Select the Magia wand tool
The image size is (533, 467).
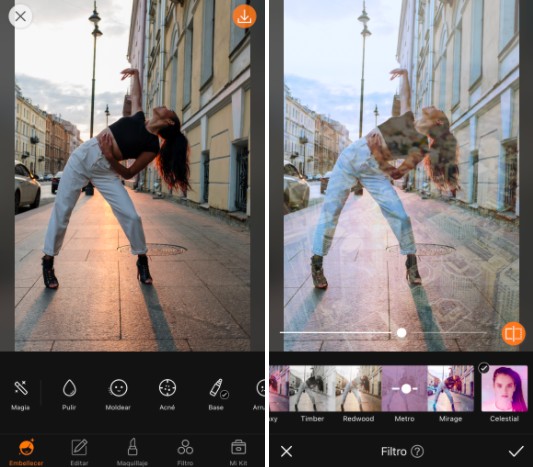[20, 395]
